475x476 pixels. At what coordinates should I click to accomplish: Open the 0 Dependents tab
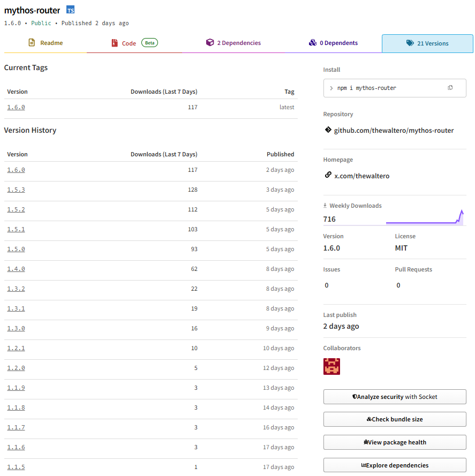click(333, 43)
